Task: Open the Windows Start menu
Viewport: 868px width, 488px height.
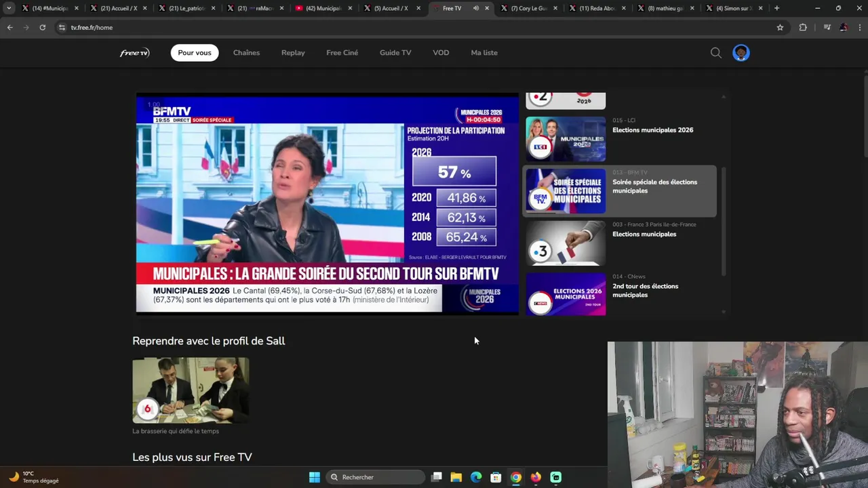Action: (x=315, y=477)
